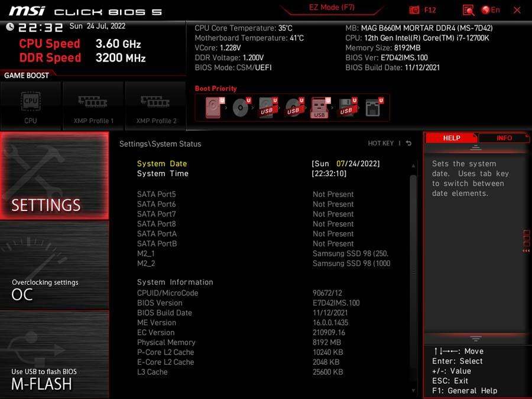532x399 pixels.
Task: Select the System Date row
Action: [258, 164]
